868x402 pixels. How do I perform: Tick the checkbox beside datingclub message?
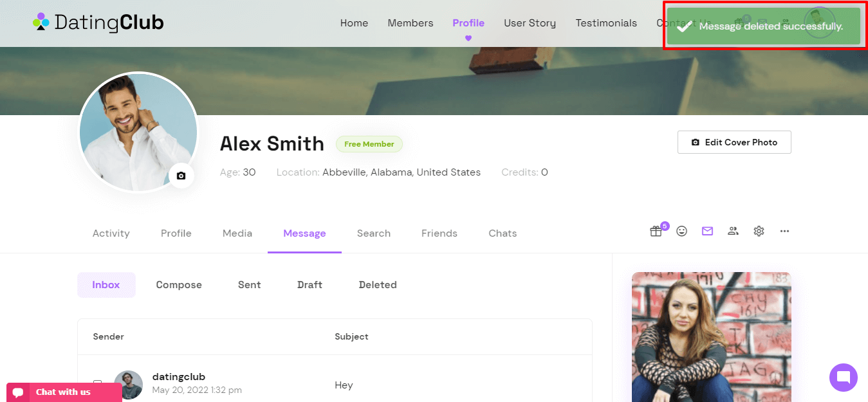click(97, 384)
